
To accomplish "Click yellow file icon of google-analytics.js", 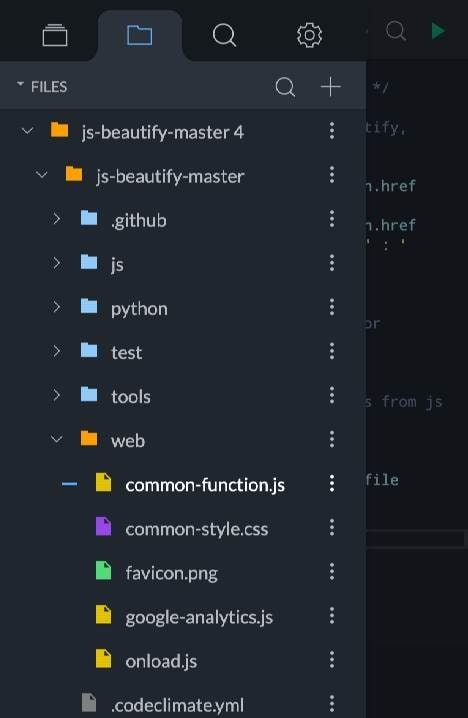I will 103,615.
